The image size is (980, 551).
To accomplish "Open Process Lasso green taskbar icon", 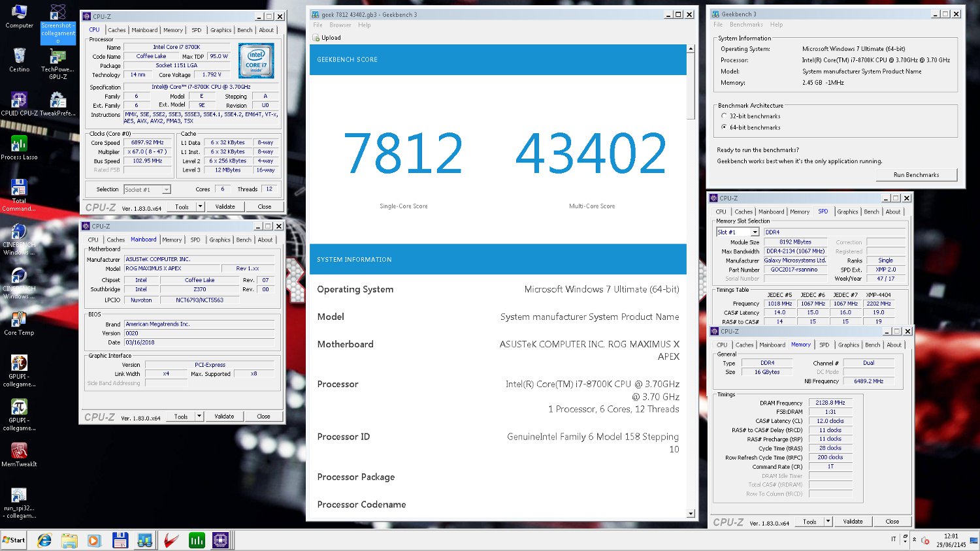I will point(197,541).
